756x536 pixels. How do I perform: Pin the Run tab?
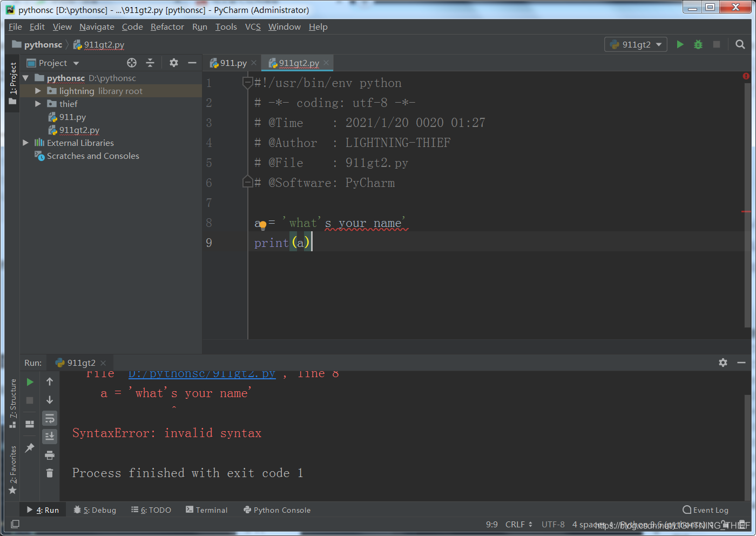tap(30, 447)
